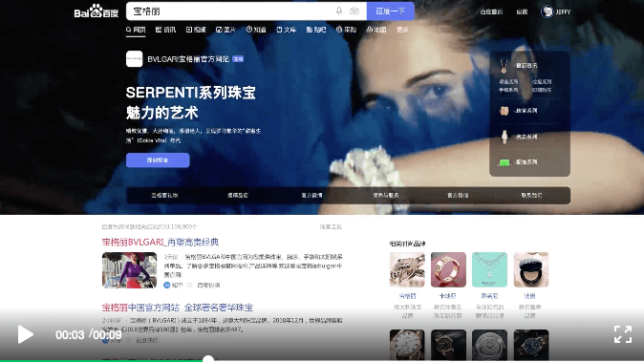Open result 宝格丽中国官方网站 全球著名奢华珠宝
644x362 pixels.
coord(178,308)
